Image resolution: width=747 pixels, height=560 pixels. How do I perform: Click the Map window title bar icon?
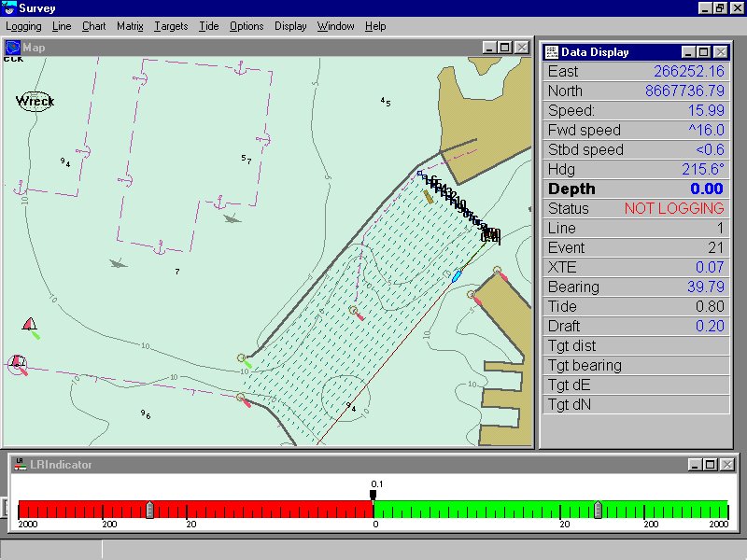point(13,47)
